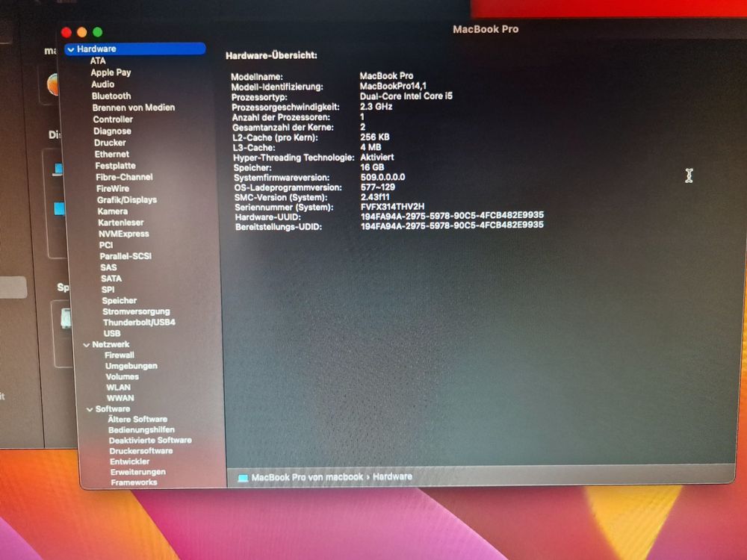Click SMC version '2.43f11'
747x560 pixels.
coord(375,196)
